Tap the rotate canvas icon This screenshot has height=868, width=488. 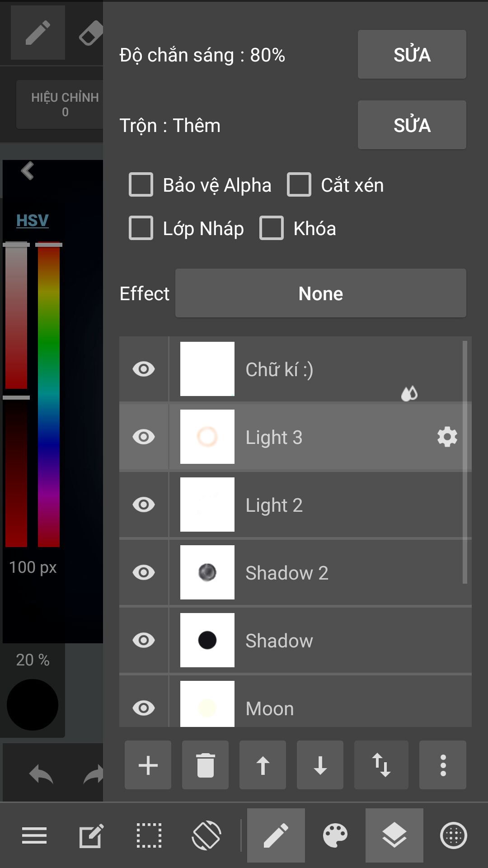point(206,835)
